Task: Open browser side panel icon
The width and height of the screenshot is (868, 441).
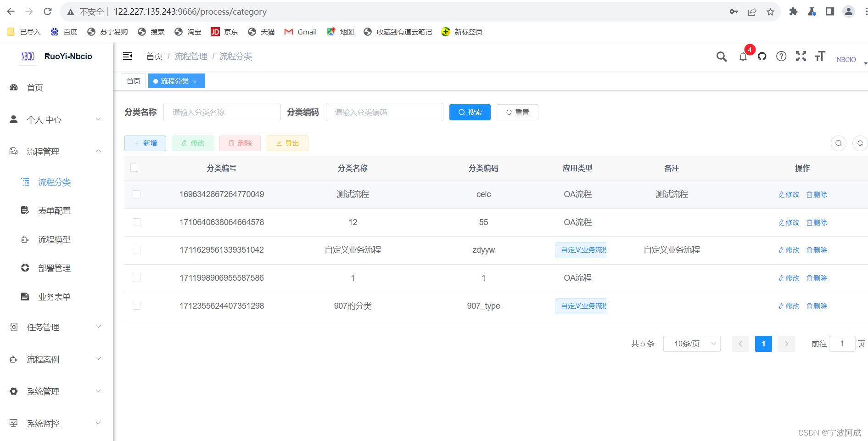Action: 830,11
